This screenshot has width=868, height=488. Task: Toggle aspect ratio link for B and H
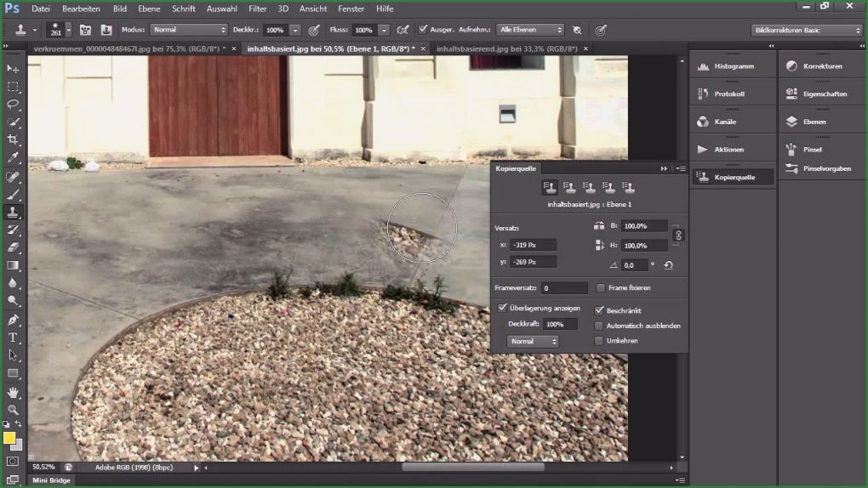(x=679, y=235)
